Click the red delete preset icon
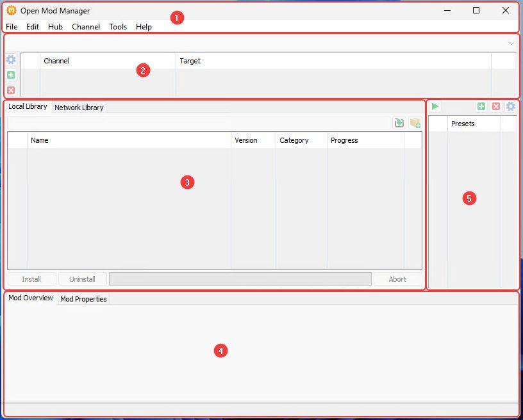This screenshot has height=420, width=523. click(495, 106)
